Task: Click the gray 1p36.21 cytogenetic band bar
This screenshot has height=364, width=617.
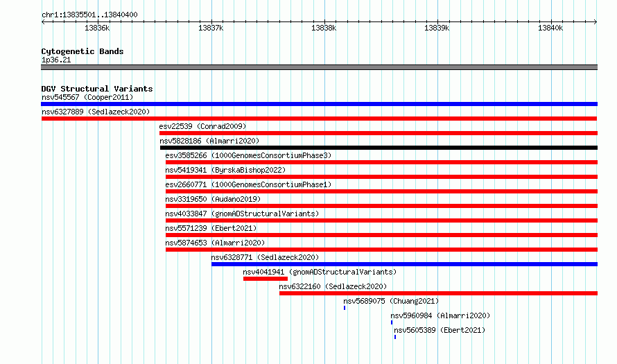Action: coord(319,67)
